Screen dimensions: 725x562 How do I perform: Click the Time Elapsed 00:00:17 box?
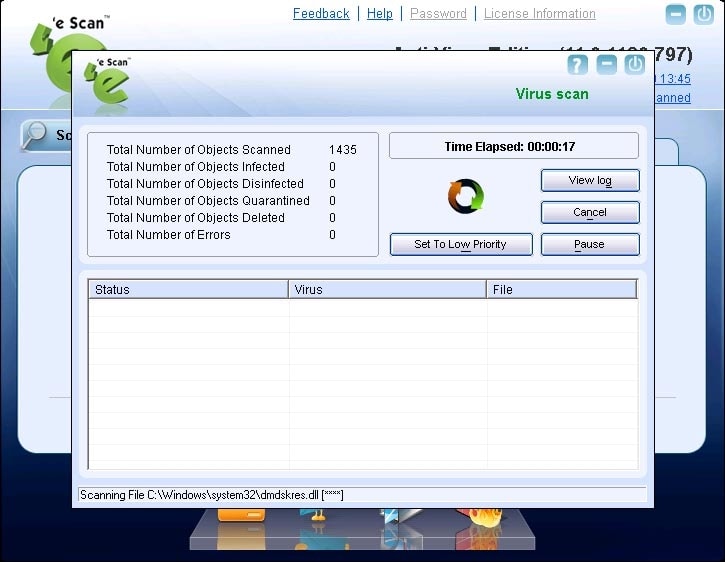click(514, 146)
